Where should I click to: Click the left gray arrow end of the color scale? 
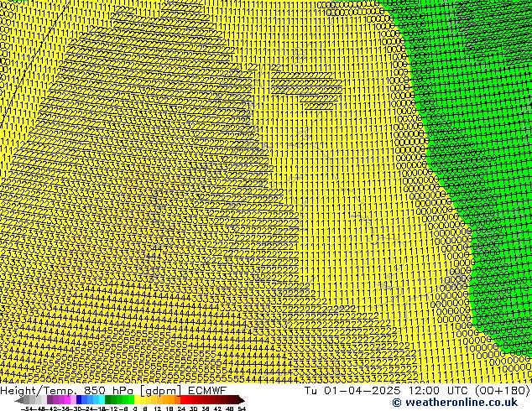[x=18, y=400]
